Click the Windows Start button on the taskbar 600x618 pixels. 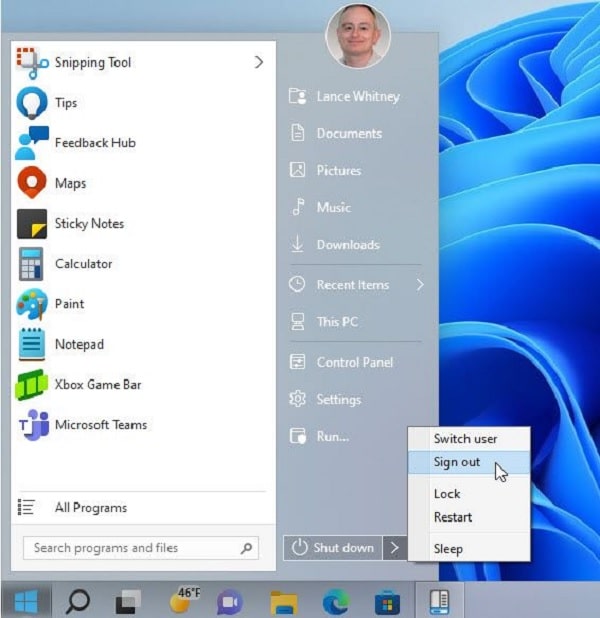tap(26, 601)
